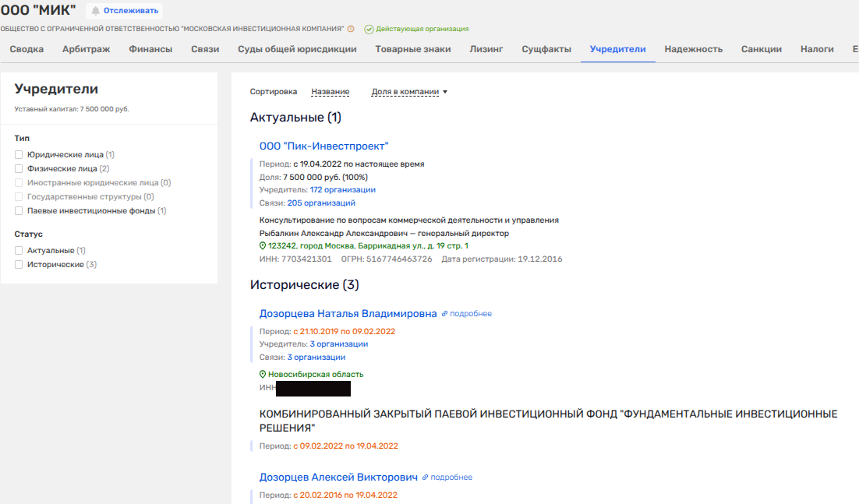Click link icon beside Дозорцев Алексей подробнее
859x504 pixels.
[426, 478]
